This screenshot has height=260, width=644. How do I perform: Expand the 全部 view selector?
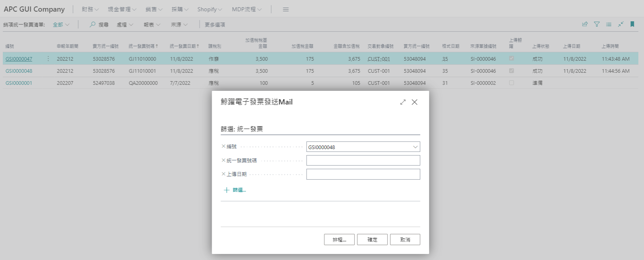61,25
